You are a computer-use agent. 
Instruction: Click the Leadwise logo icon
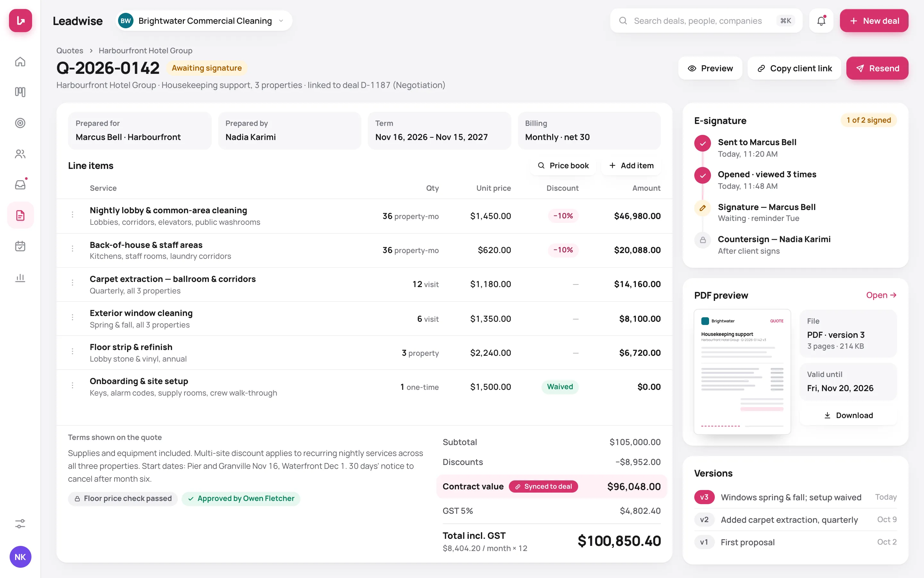click(x=20, y=21)
